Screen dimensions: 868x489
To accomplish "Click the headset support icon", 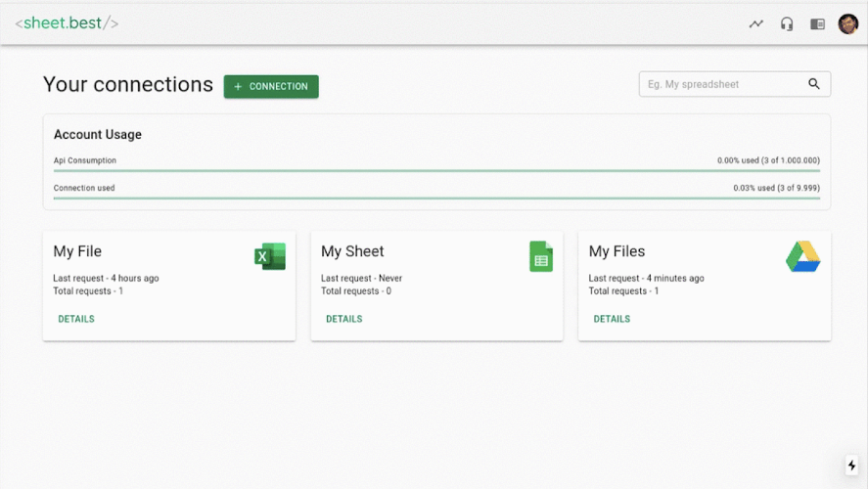I will pyautogui.click(x=787, y=23).
